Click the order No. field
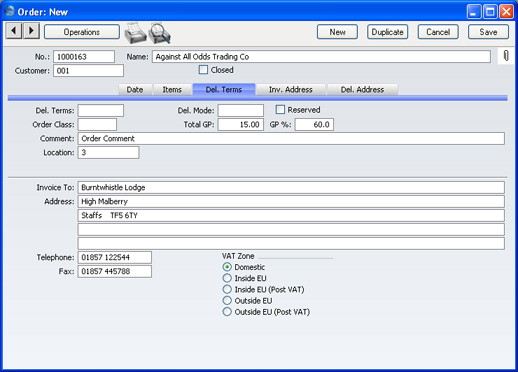 [84, 57]
